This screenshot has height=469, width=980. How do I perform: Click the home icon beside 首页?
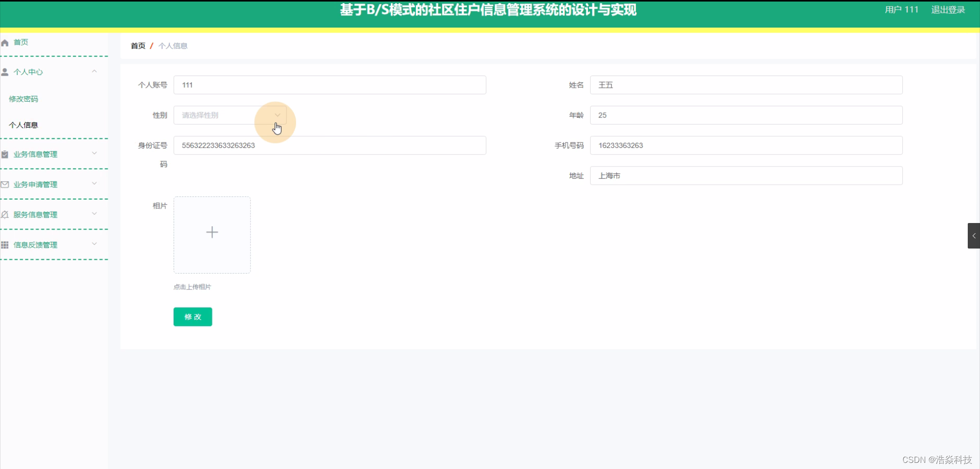tap(5, 42)
